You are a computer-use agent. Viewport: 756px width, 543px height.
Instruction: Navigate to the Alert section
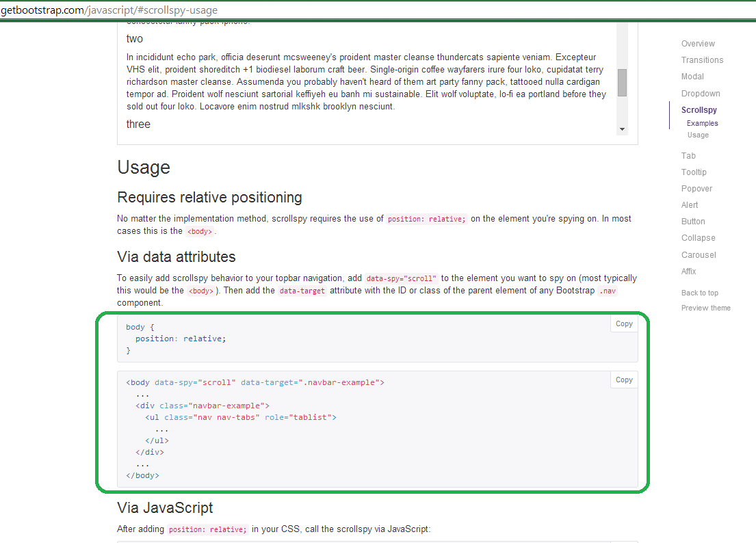click(x=690, y=204)
